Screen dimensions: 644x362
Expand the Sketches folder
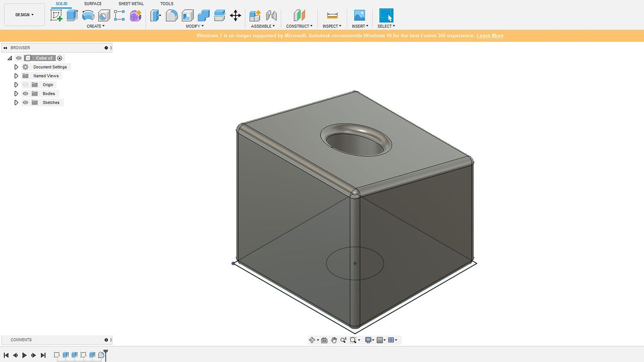[x=16, y=102]
